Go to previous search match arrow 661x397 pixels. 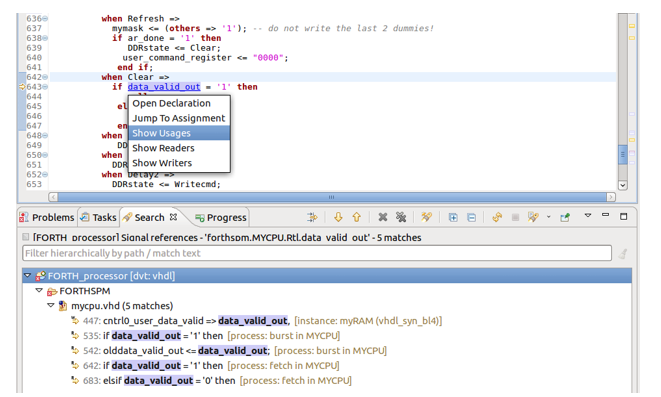[357, 217]
